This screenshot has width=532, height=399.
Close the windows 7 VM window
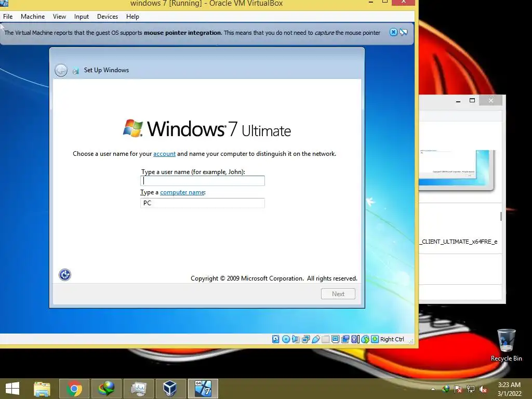click(403, 2)
